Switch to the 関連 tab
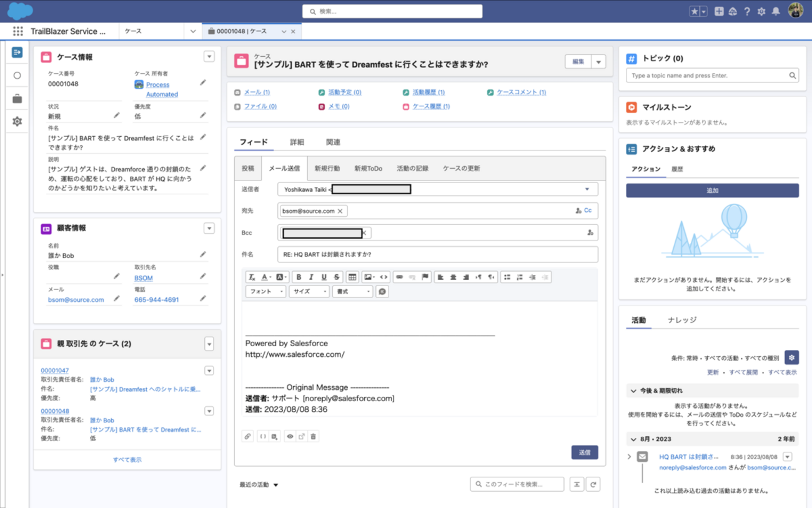The height and width of the screenshot is (508, 812). tap(334, 142)
